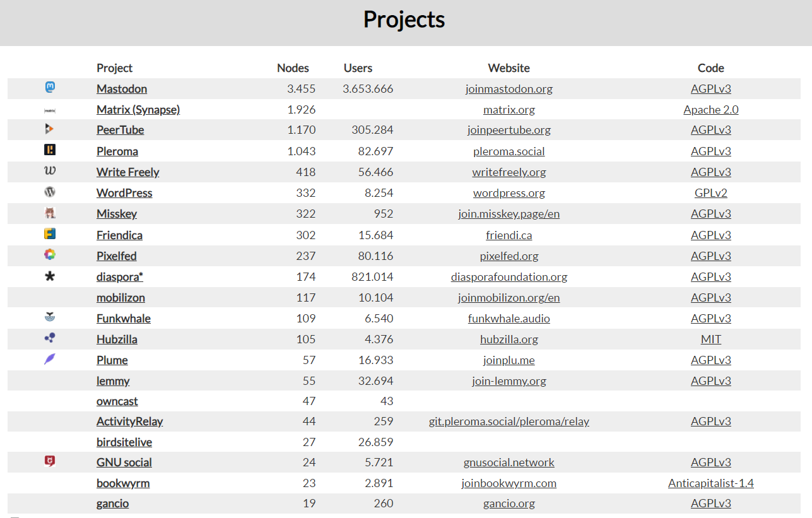Visit the gancio.org website link
This screenshot has width=812, height=518.
coord(509,503)
